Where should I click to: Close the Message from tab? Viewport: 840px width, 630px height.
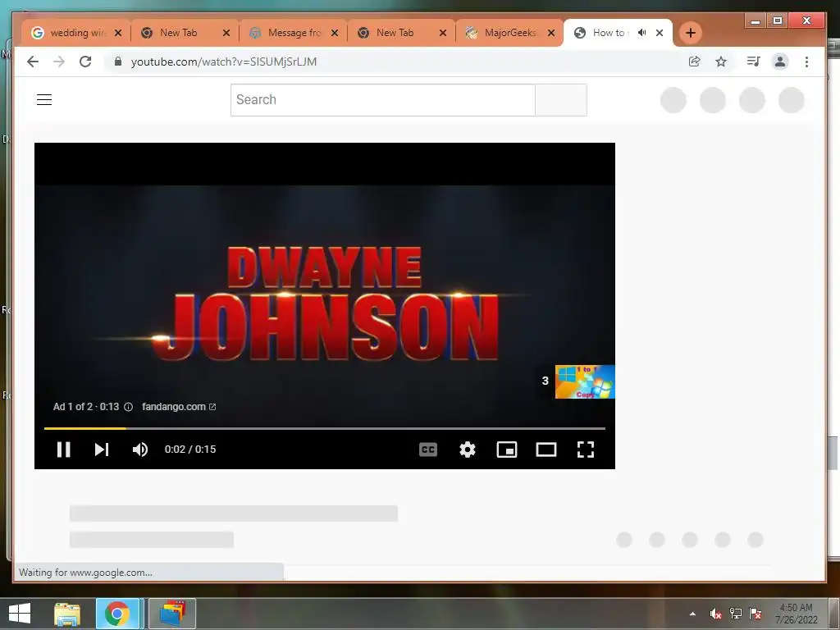[335, 33]
